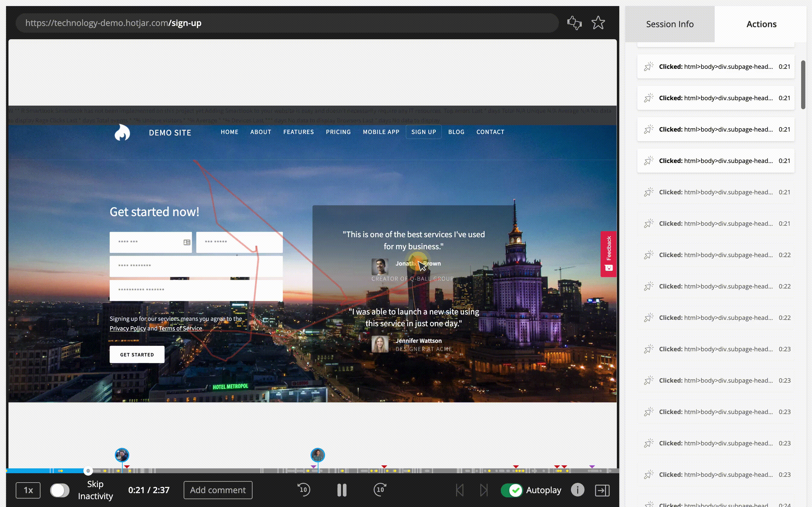The height and width of the screenshot is (507, 812).
Task: Collapse the side panel with arrow icon
Action: click(602, 490)
